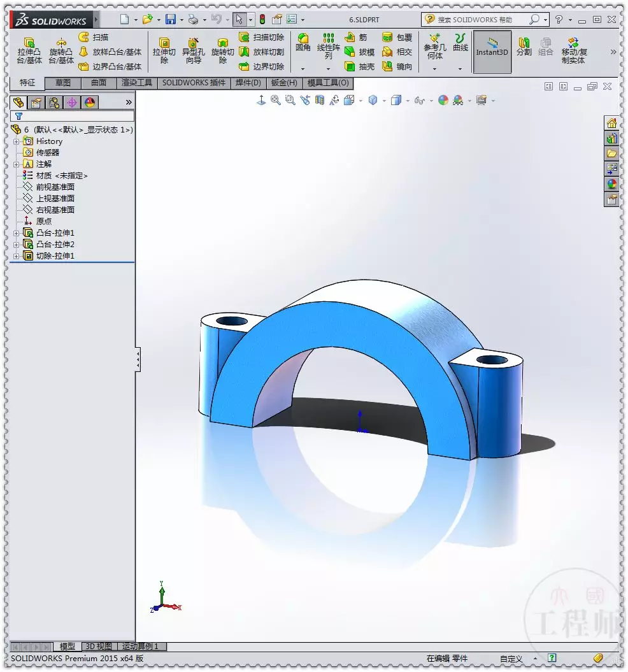Open the ConfigurationManager tab icon

pos(54,103)
